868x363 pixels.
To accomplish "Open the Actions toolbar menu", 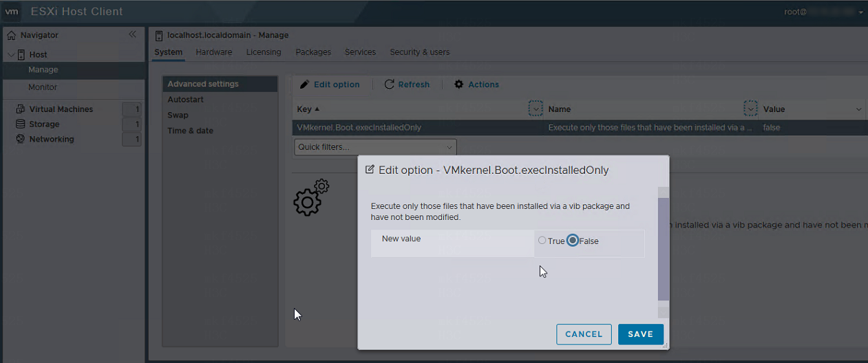I will tap(476, 85).
